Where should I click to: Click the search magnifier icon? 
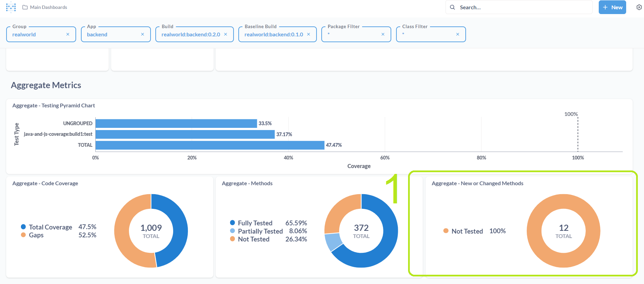pos(453,7)
